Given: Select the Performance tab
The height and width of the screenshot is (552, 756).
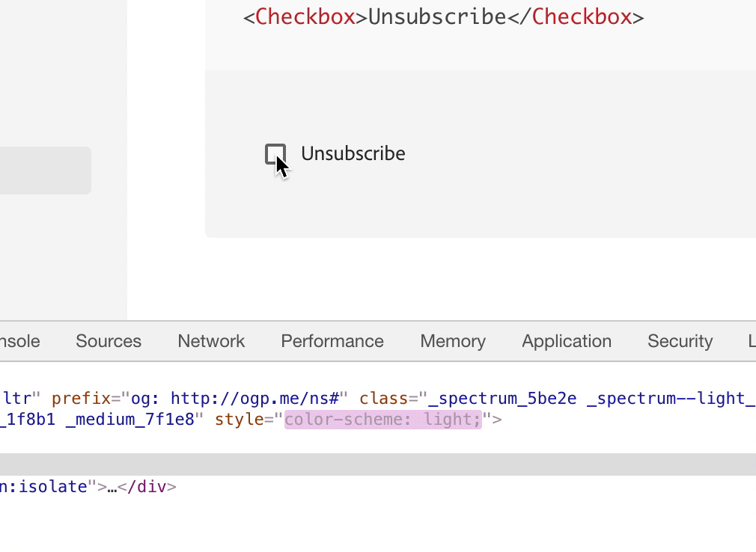Looking at the screenshot, I should coord(332,341).
